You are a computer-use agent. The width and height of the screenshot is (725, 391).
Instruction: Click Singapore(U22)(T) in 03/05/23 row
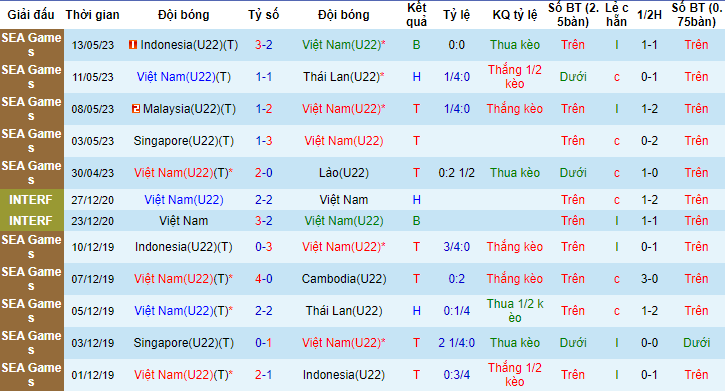pos(184,141)
